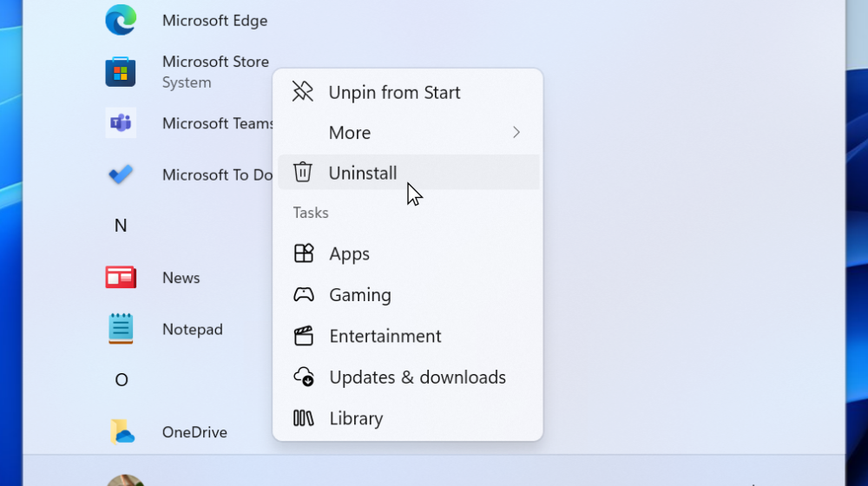Open Library from the Tasks list

coord(356,418)
